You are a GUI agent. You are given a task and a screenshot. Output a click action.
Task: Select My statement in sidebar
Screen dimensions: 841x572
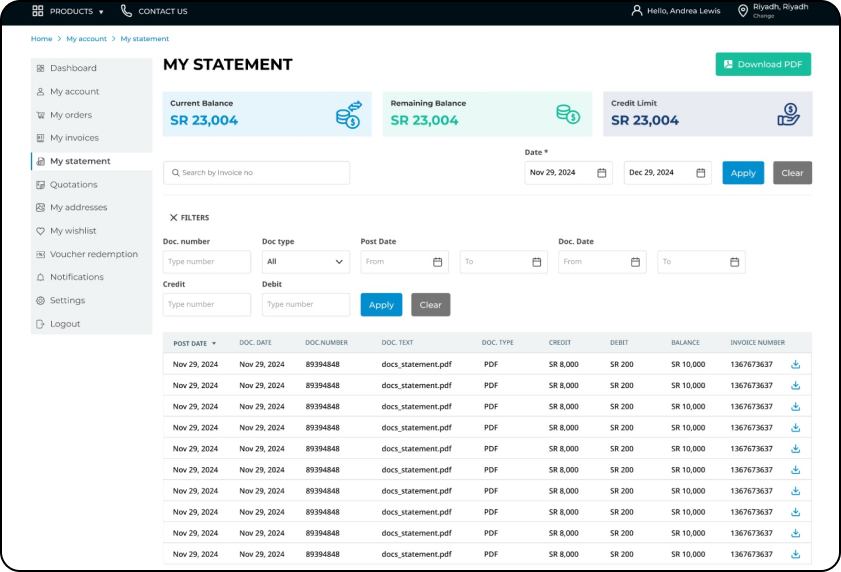point(91,161)
